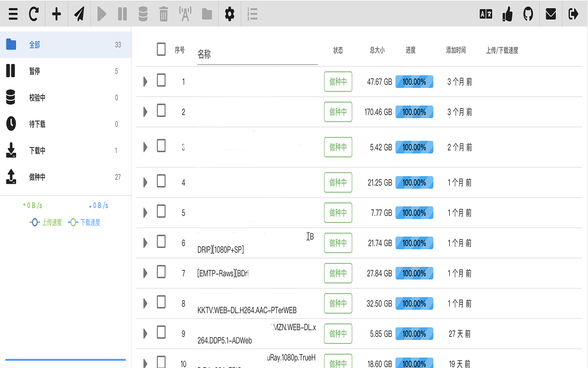The height and width of the screenshot is (368, 588).
Task: Click the logout exit icon
Action: point(573,14)
